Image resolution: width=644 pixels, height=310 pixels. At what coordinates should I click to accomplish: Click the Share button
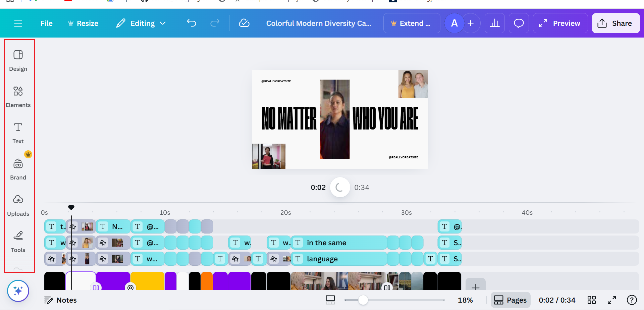(616, 23)
